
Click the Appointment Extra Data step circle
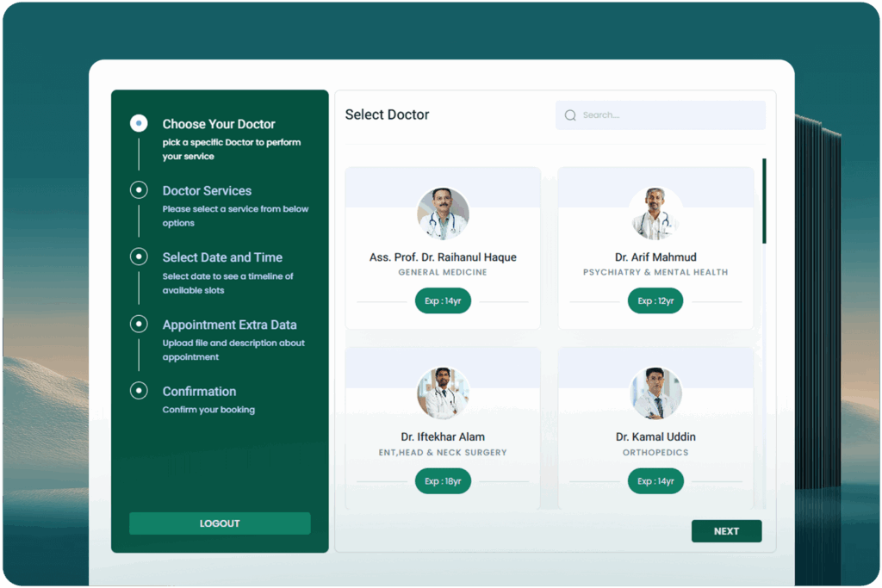(x=139, y=324)
